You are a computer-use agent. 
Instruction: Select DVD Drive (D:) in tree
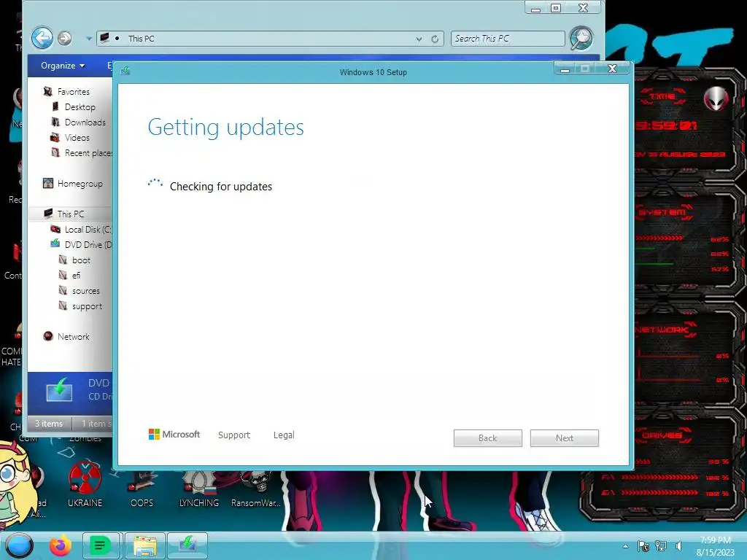[x=88, y=245]
